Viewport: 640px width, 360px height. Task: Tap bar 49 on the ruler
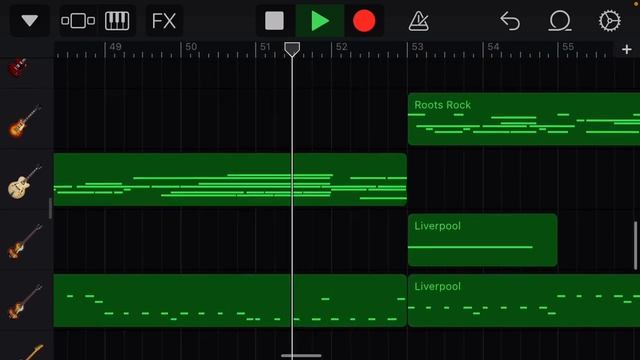click(x=116, y=47)
